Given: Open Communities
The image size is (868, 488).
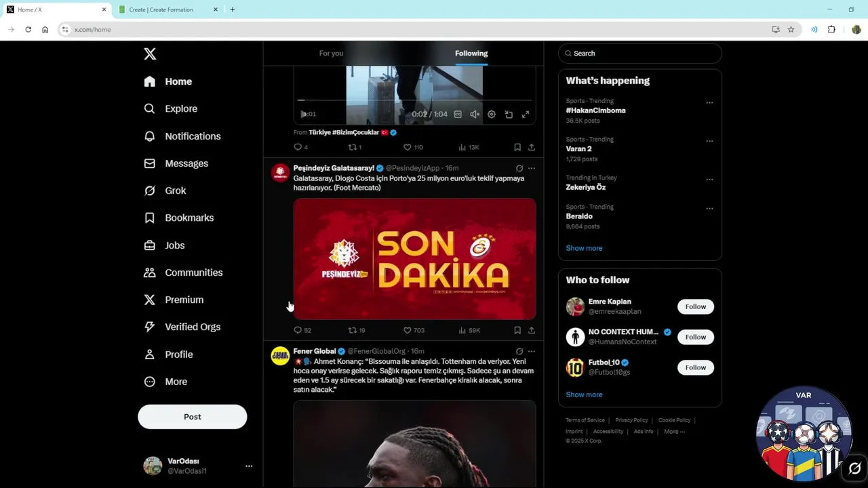Looking at the screenshot, I should (183, 272).
